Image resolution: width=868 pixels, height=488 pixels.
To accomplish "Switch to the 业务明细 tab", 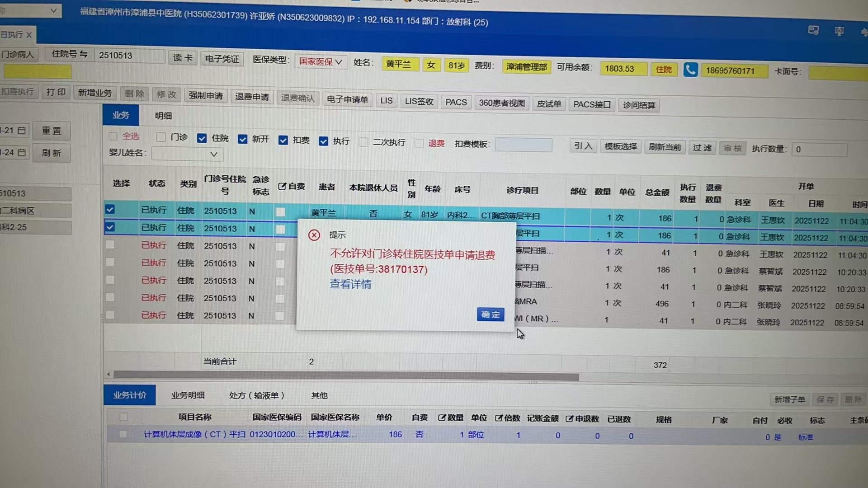I will (x=188, y=395).
